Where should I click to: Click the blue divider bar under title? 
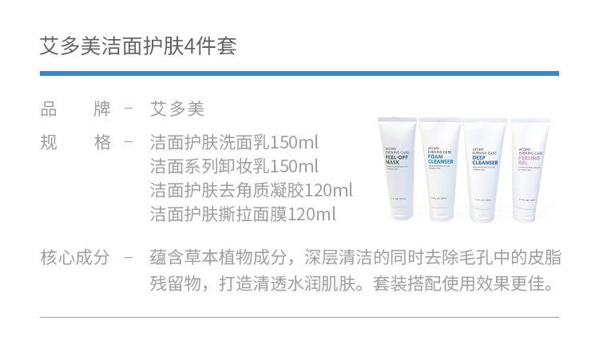[299, 73]
